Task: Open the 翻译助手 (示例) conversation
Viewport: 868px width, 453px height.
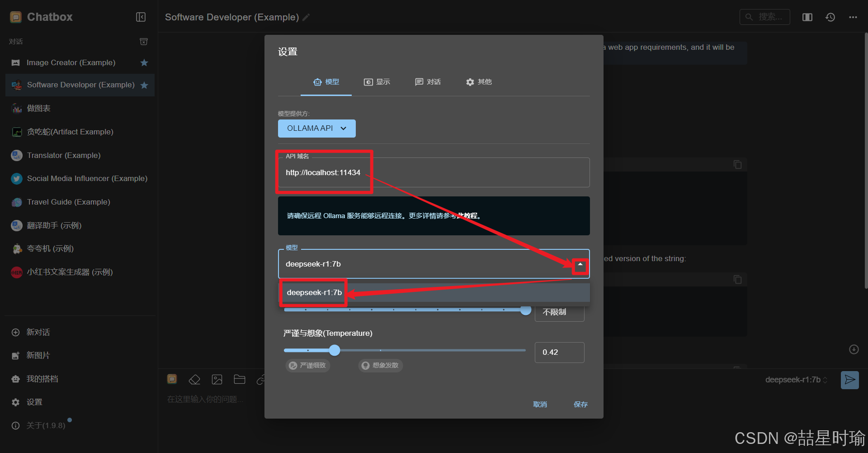Action: click(80, 225)
